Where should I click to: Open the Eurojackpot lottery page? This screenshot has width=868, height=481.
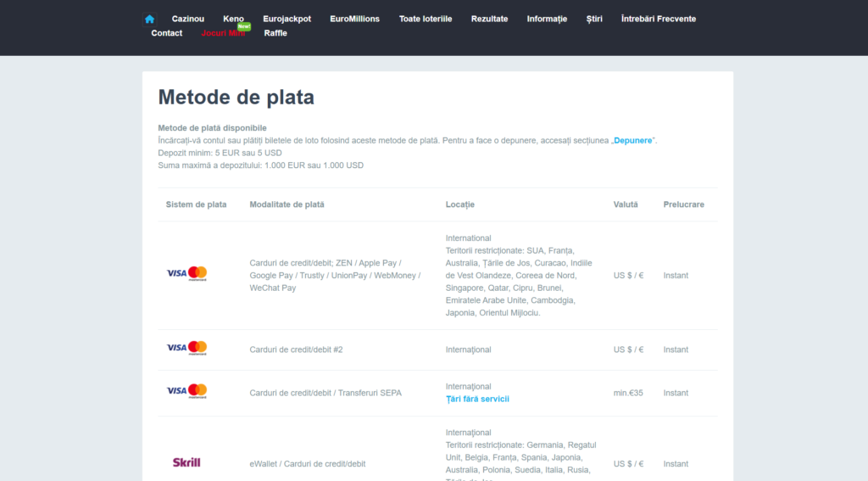[x=287, y=19]
